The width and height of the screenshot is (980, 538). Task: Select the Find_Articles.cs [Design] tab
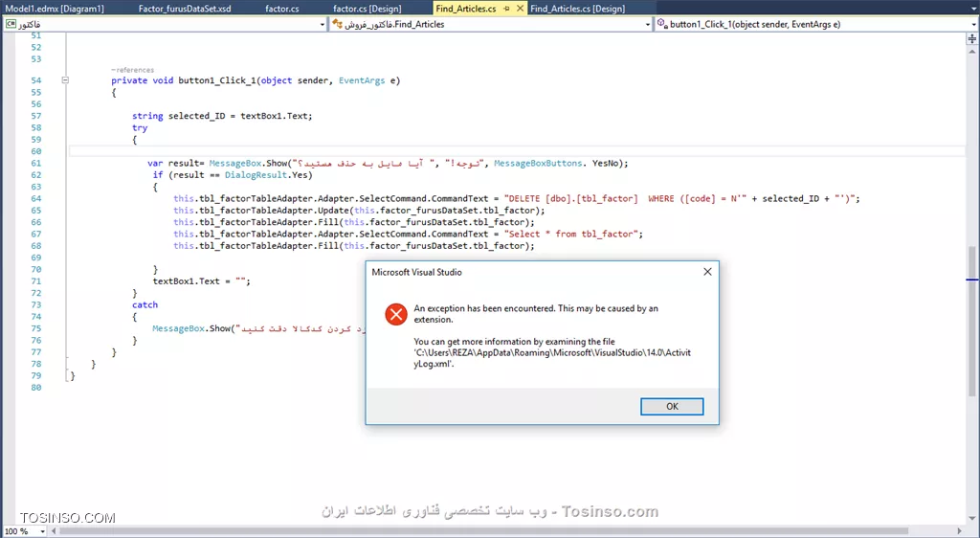577,8
